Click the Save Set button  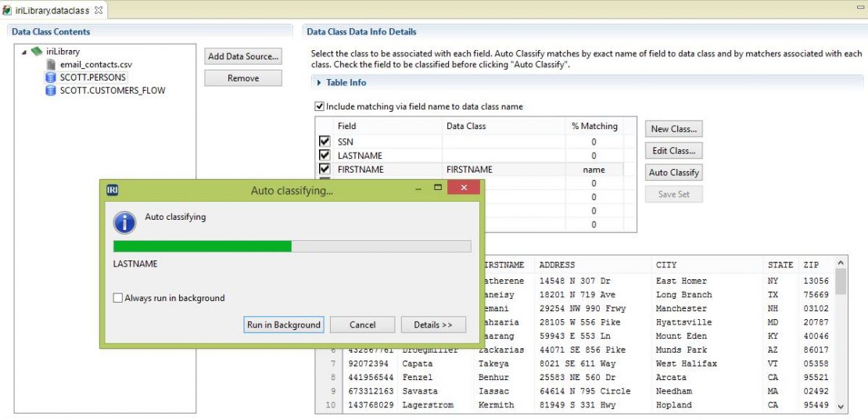coord(674,194)
